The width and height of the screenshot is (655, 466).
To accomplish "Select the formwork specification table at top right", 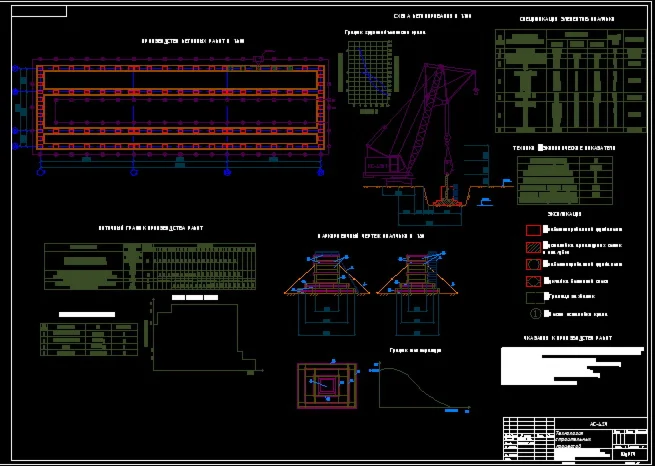I will (570, 81).
